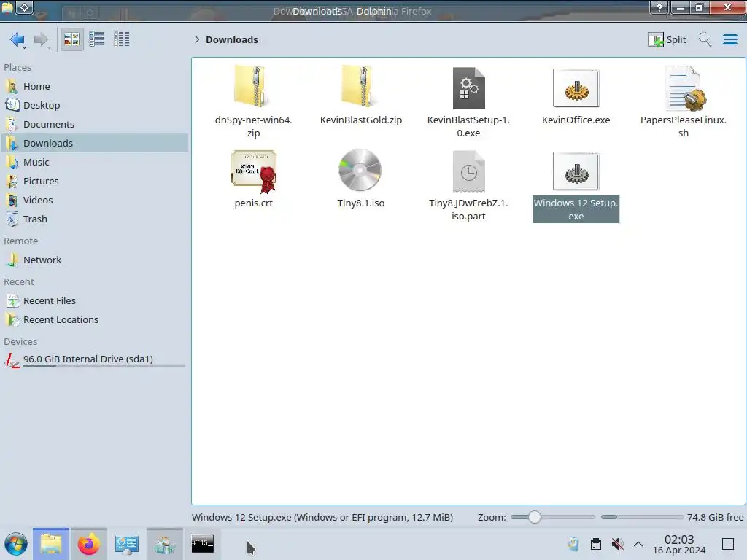
Task: Open Documents in Places sidebar
Action: pos(96,124)
